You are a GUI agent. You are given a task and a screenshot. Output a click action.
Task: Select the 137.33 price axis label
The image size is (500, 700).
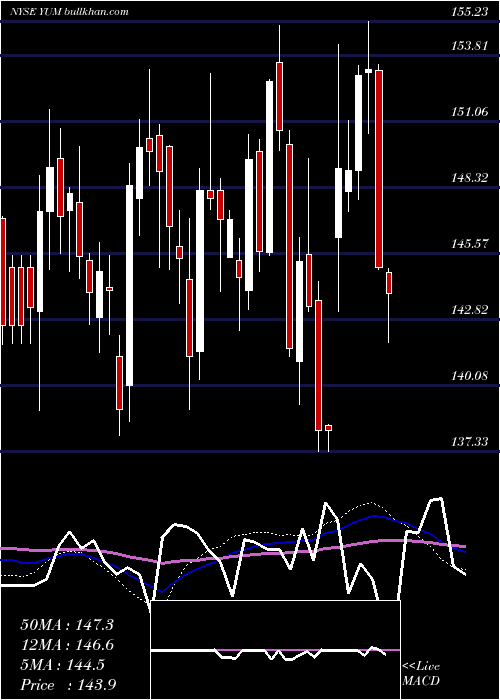coord(470,442)
